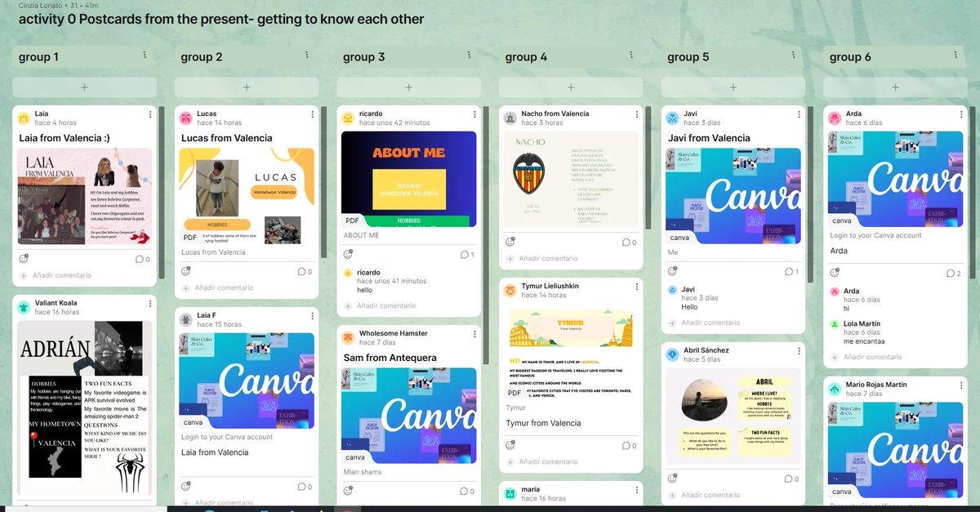Add reaction to Nacho from Valencia post
The image size is (980, 512).
coord(510,242)
